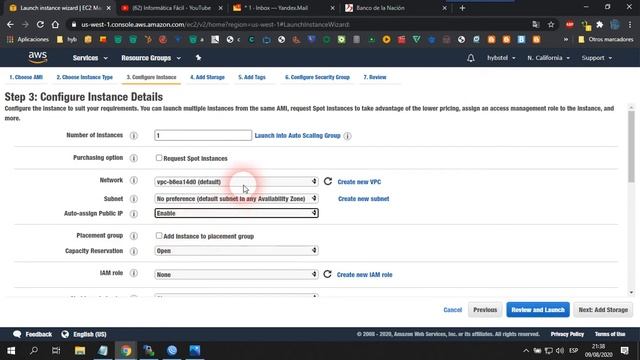Screen dimensions: 640x360
Task: Open the Subnet dropdown
Action: pyautogui.click(x=236, y=199)
